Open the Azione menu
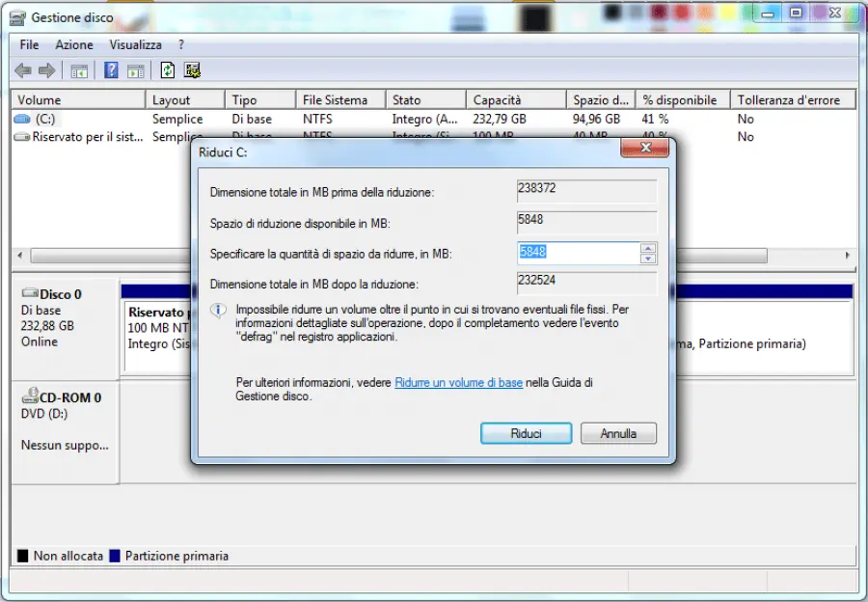The image size is (868, 602). [73, 44]
